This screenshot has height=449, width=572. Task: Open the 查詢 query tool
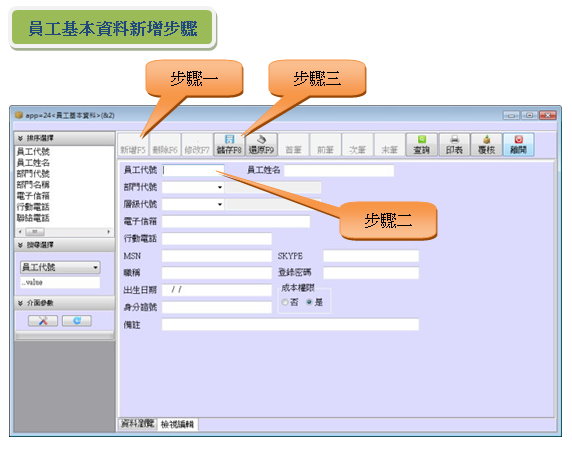pyautogui.click(x=422, y=145)
